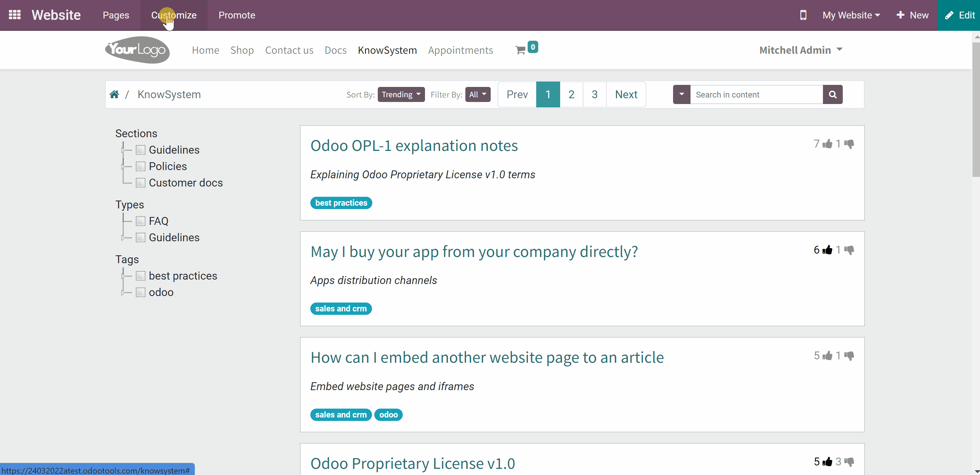Check the Guidelines section checkbox
Viewport: 980px width, 475px height.
coord(140,150)
